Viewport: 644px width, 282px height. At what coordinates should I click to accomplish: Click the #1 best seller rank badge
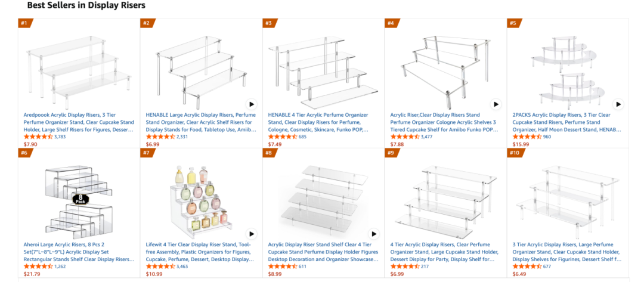pyautogui.click(x=26, y=23)
